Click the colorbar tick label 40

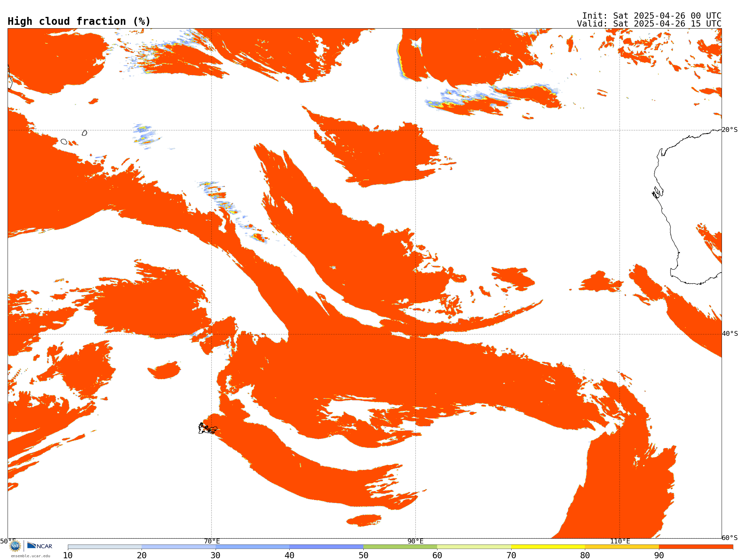[289, 555]
